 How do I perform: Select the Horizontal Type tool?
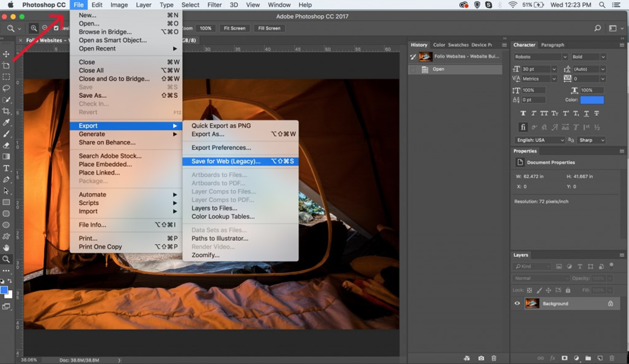(6, 168)
